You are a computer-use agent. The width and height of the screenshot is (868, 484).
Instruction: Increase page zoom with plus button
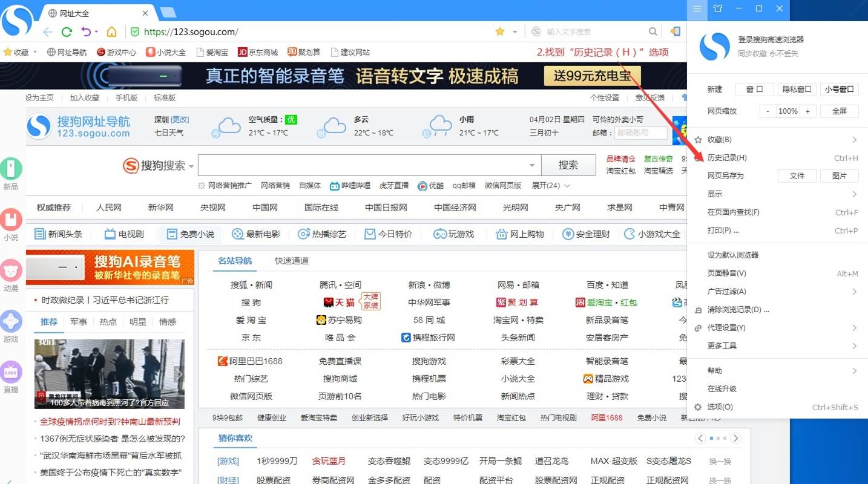[807, 111]
